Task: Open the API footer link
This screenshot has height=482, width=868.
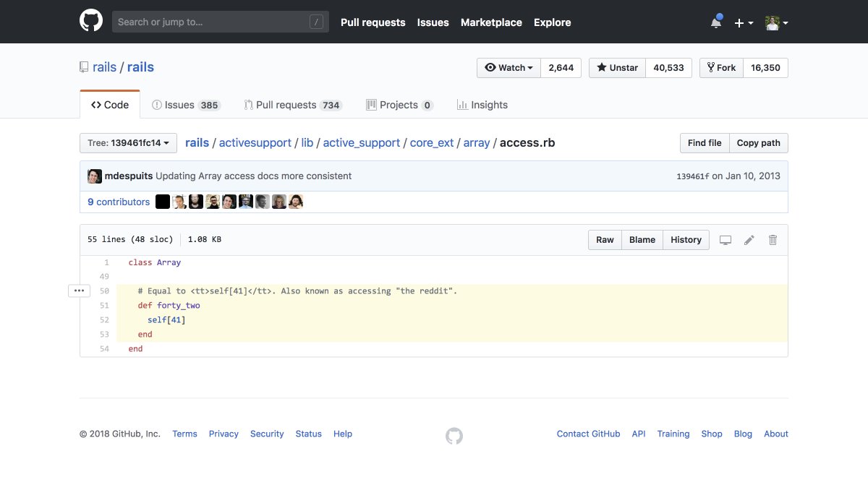Action: [x=639, y=434]
